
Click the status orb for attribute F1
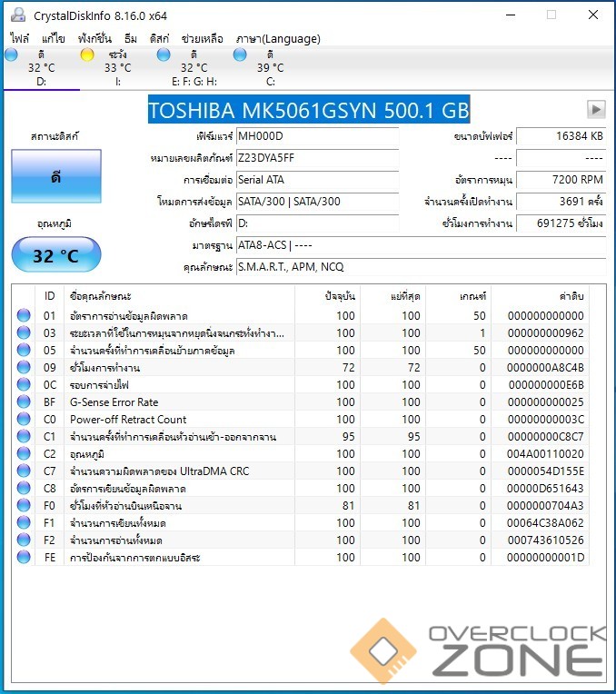(24, 522)
